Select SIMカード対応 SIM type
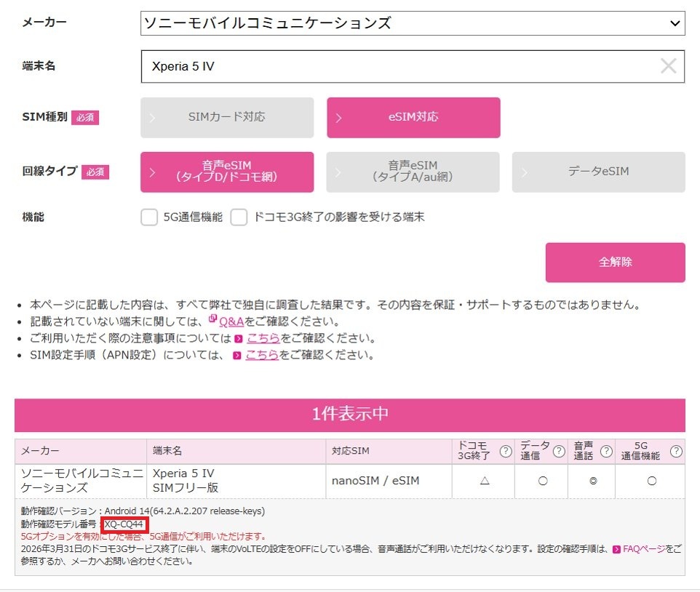 [x=226, y=117]
